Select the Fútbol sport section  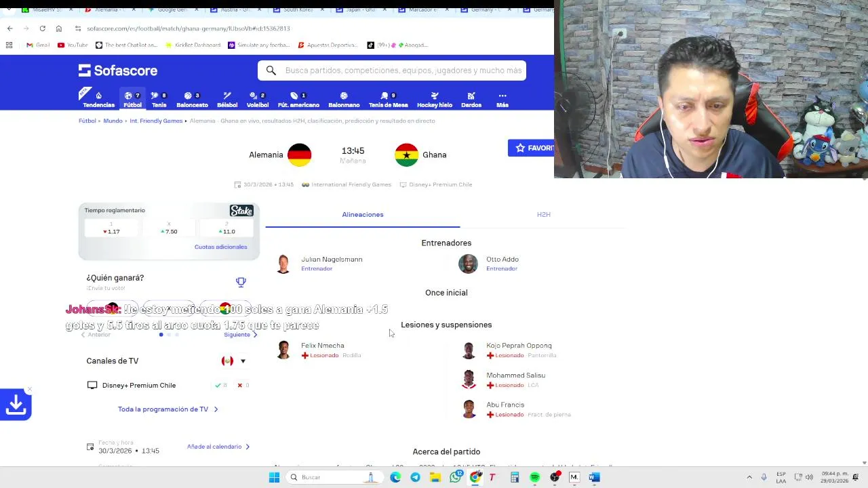pyautogui.click(x=132, y=100)
